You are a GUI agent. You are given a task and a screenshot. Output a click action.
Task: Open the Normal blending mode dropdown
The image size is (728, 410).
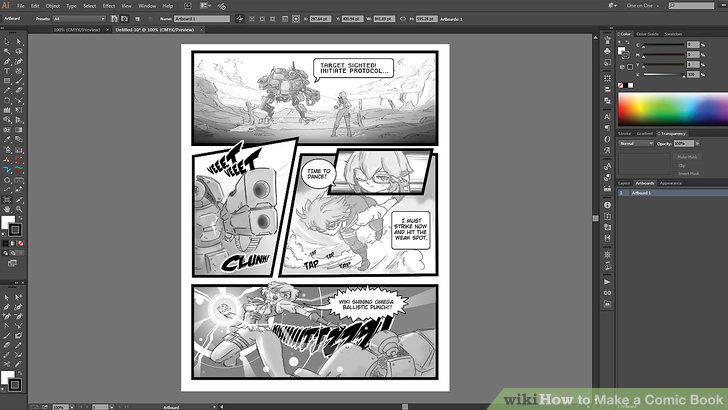pyautogui.click(x=636, y=143)
